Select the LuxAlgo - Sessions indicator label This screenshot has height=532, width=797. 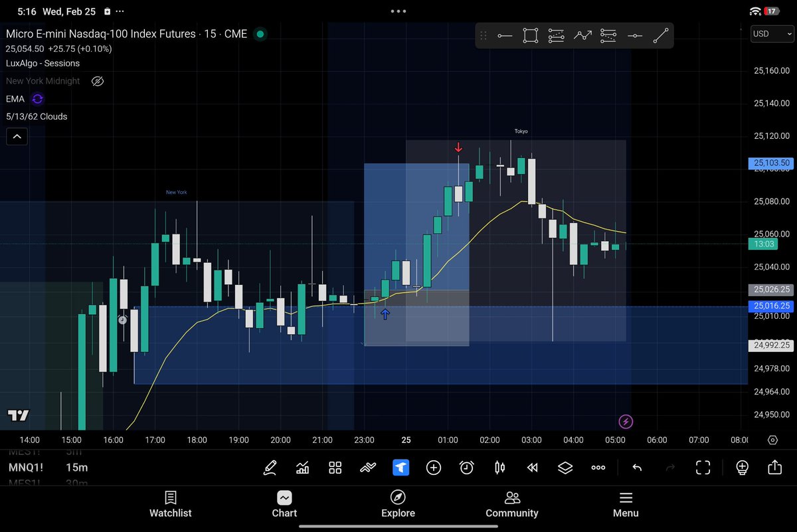[43, 63]
